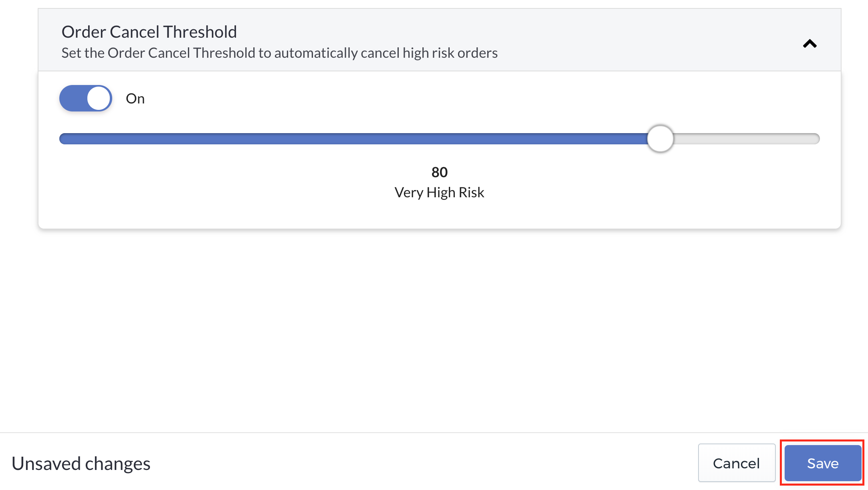Click the gray unfilled part of slider track
The image size is (868, 490).
747,139
